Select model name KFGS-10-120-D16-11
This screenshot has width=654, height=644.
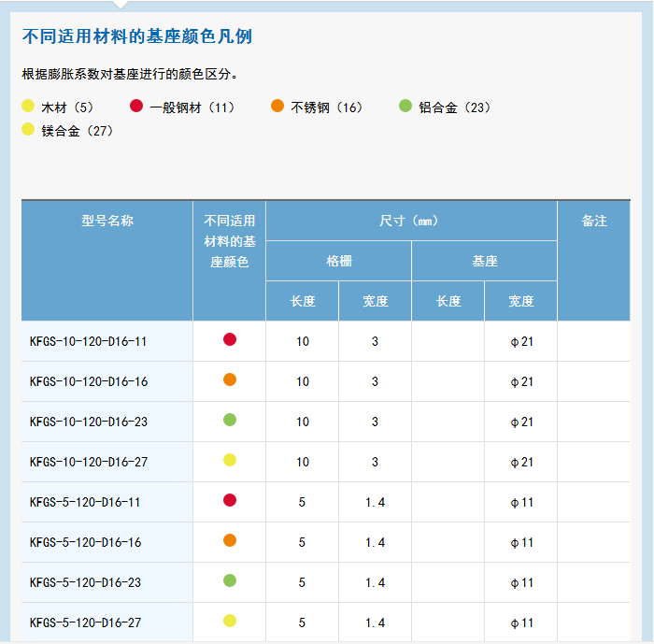point(88,342)
